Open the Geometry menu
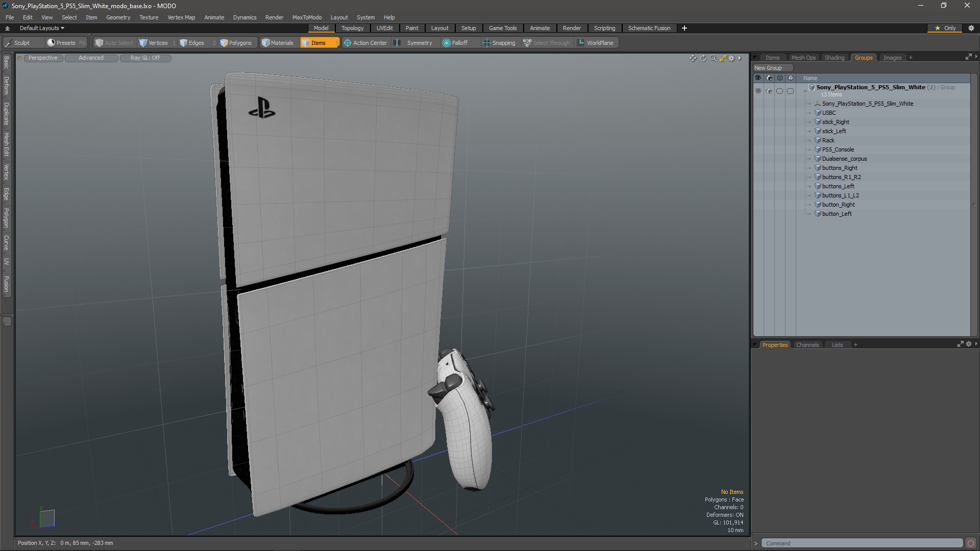 pos(118,17)
